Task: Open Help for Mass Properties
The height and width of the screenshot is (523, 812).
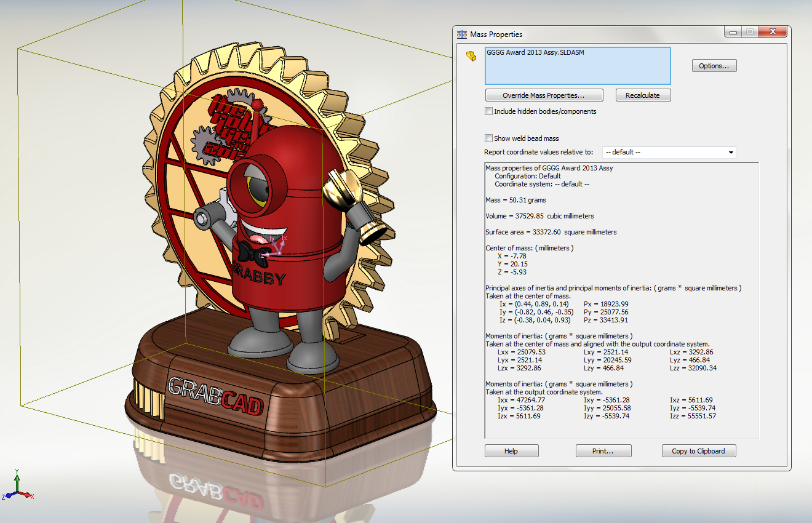Action: 511,451
